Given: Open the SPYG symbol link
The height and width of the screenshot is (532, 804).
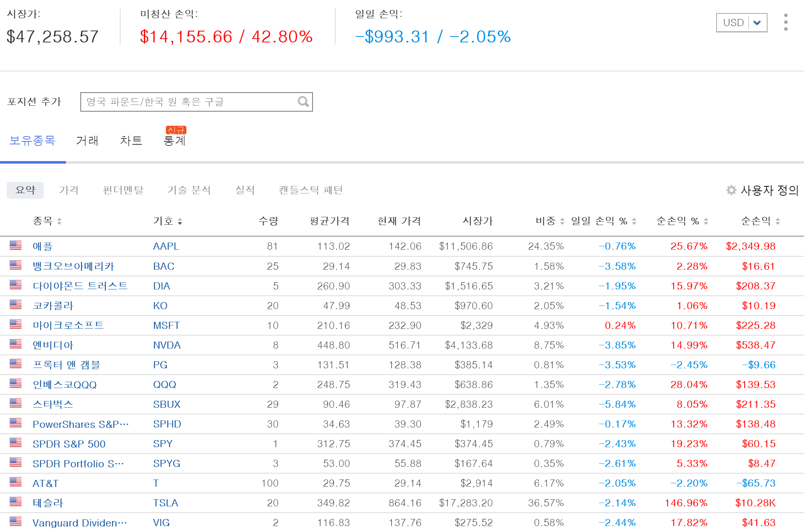Looking at the screenshot, I should pos(167,464).
